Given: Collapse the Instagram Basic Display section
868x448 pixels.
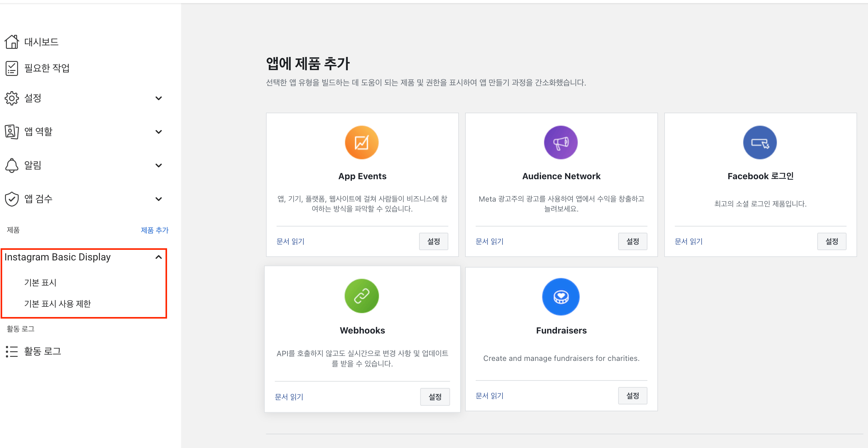Looking at the screenshot, I should point(159,257).
